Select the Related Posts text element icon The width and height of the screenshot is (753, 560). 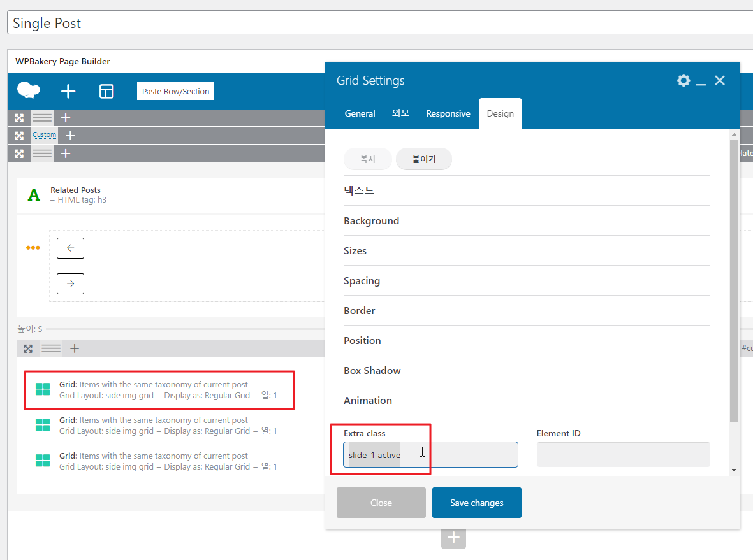point(34,195)
